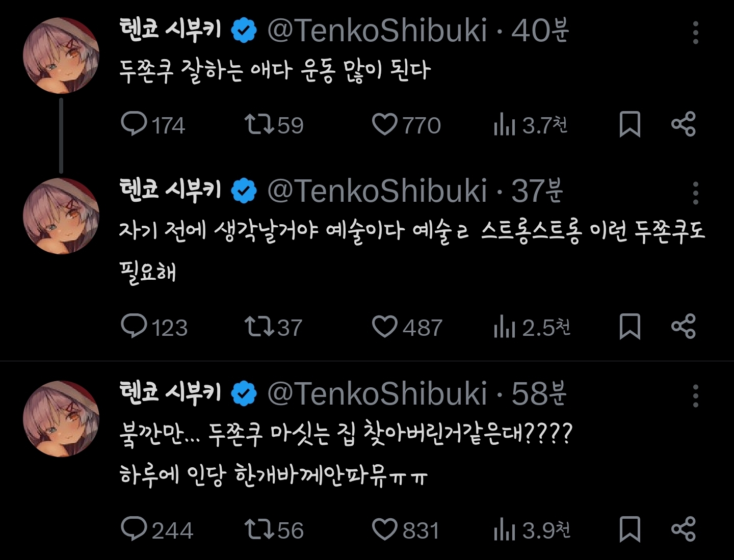The height and width of the screenshot is (560, 734).
Task: Bookmark the 40분 tweet
Action: [630, 124]
